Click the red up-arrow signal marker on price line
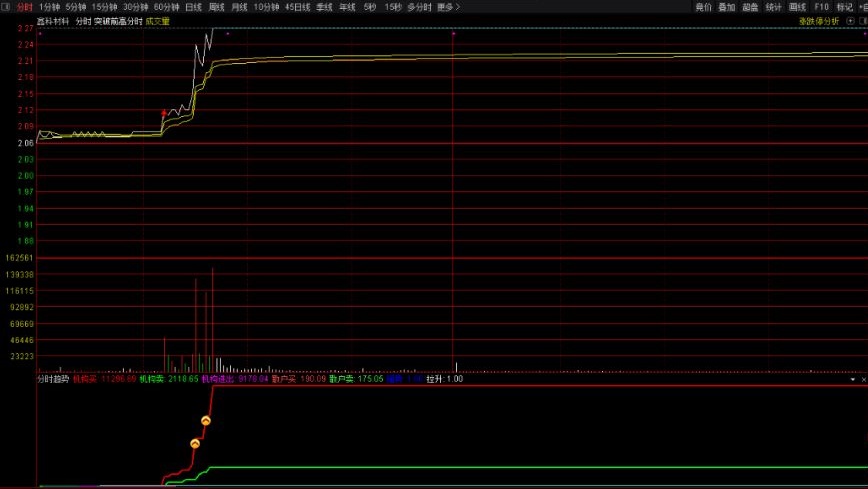Image resolution: width=868 pixels, height=489 pixels. 164,113
